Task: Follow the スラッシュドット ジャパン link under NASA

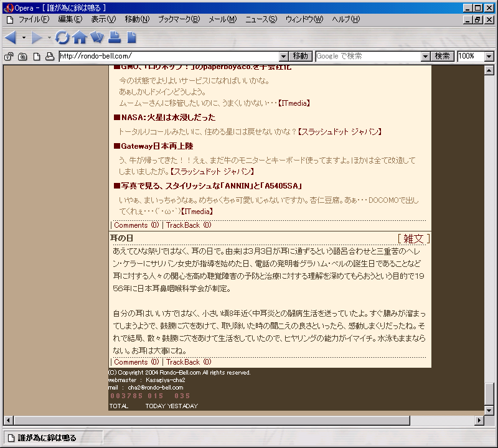Action: [340, 131]
